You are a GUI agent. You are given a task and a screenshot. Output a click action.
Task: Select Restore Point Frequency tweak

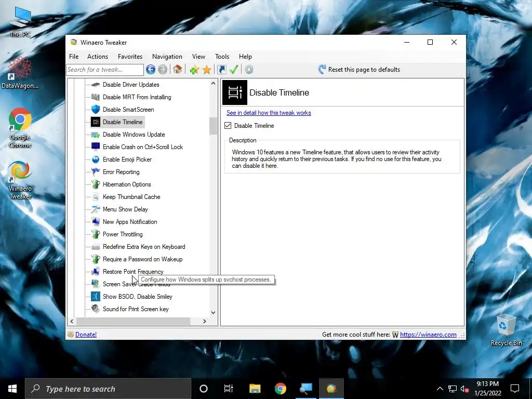(x=133, y=272)
